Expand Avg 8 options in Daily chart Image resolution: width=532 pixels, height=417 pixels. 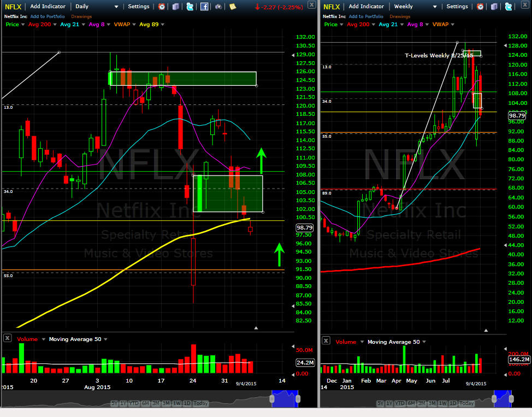point(108,25)
